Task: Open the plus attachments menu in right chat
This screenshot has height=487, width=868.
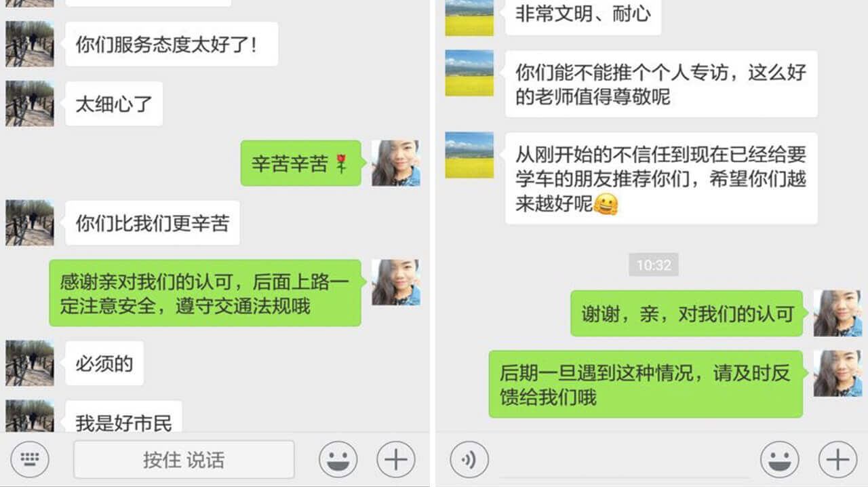Action: tap(838, 460)
